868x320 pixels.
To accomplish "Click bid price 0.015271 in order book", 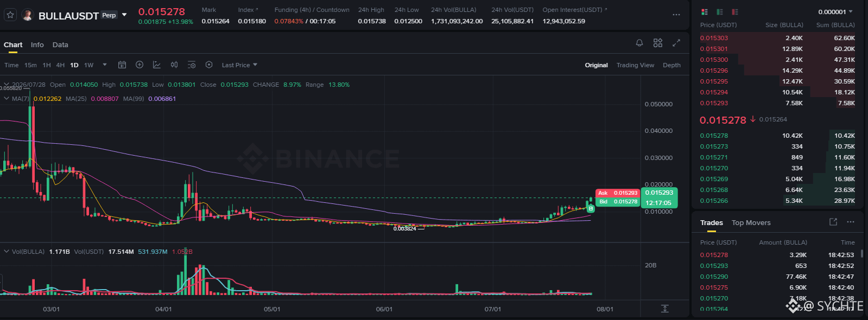I will 714,157.
